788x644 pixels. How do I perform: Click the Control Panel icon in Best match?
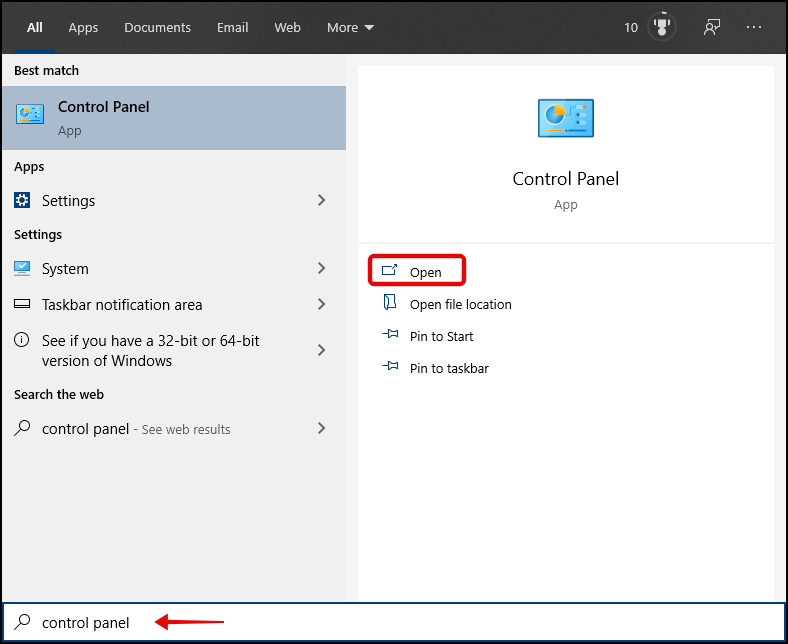coord(30,114)
